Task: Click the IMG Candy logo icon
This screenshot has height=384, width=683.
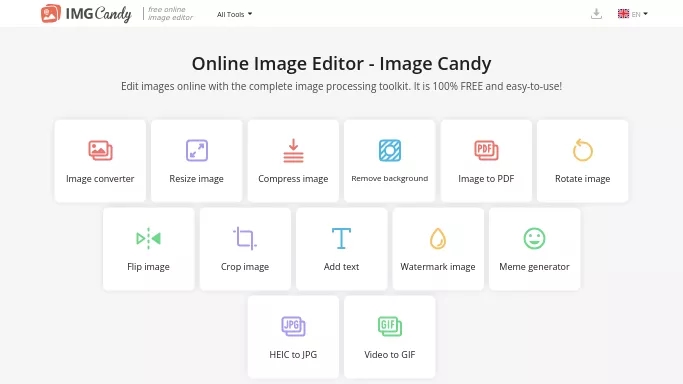Action: [51, 13]
